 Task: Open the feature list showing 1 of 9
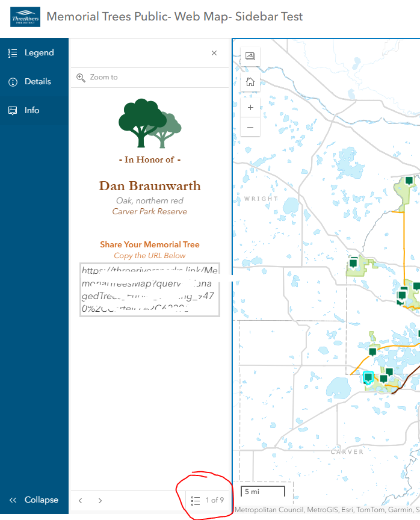point(208,500)
